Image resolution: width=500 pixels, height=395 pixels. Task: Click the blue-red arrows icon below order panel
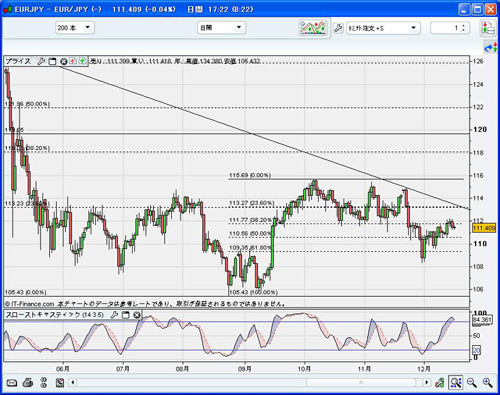490,48
